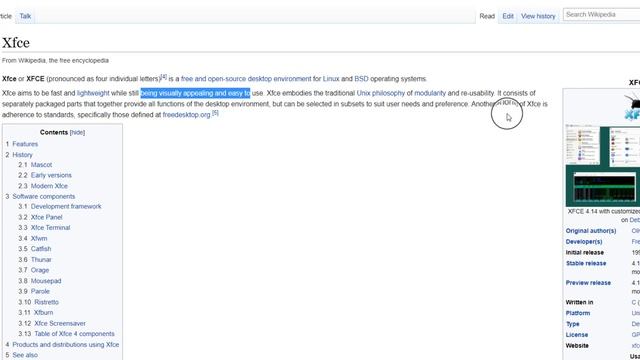
Task: Open Preview release infobox link
Action: click(x=588, y=283)
